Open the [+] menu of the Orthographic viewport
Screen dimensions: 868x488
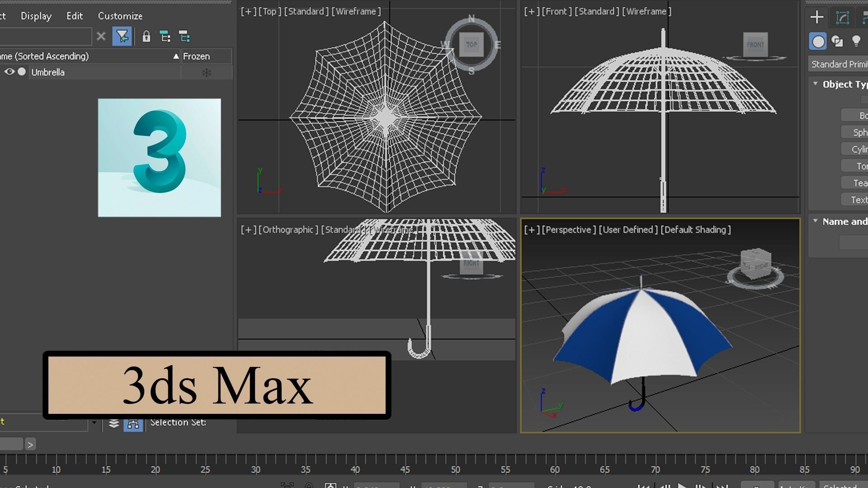[249, 230]
